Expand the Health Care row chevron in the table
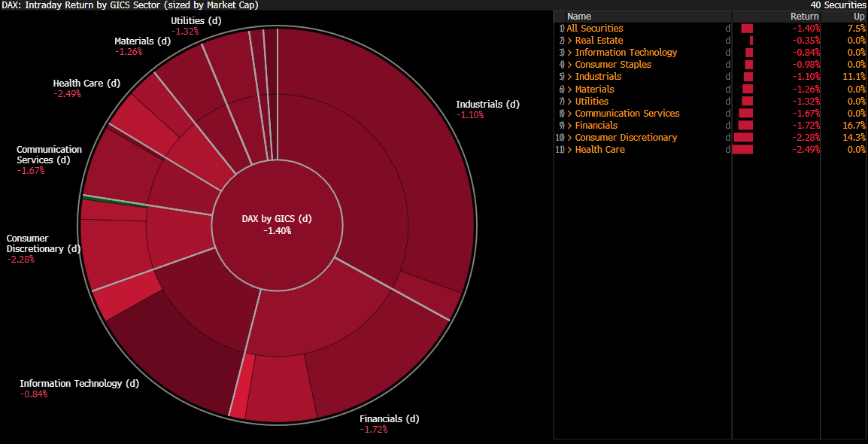 569,150
